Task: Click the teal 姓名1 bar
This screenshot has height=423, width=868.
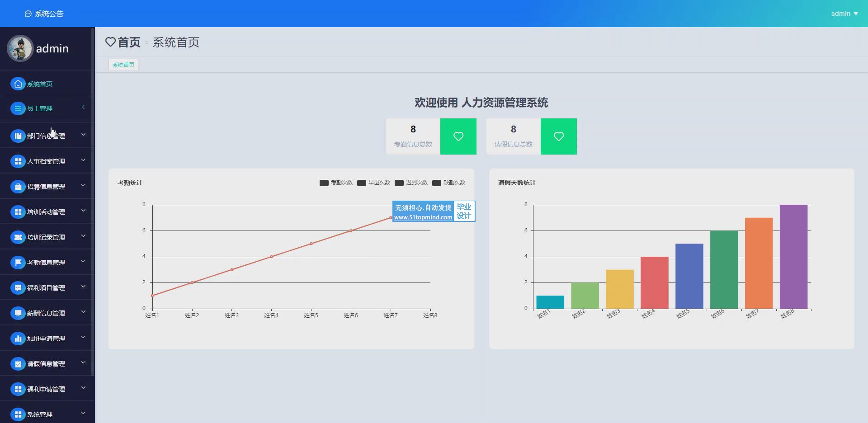Action: 550,302
